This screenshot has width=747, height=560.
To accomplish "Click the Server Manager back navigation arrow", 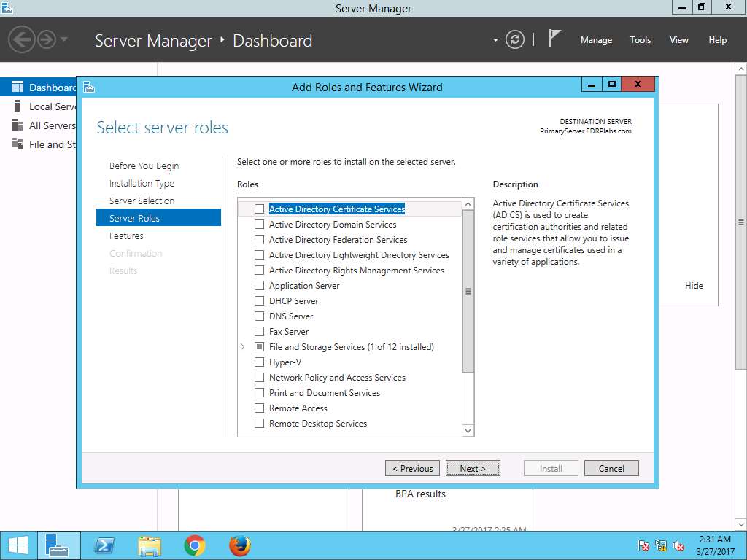I will pyautogui.click(x=21, y=39).
